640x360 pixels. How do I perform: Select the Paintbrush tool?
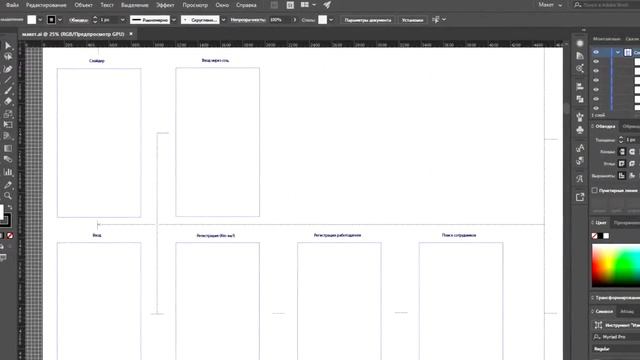(x=8, y=90)
